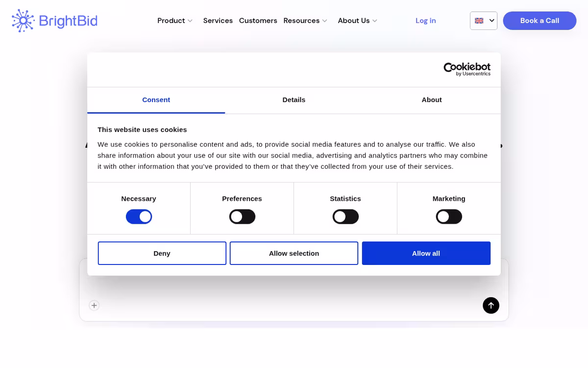Click the Log in link
The height and width of the screenshot is (368, 588).
point(426,21)
